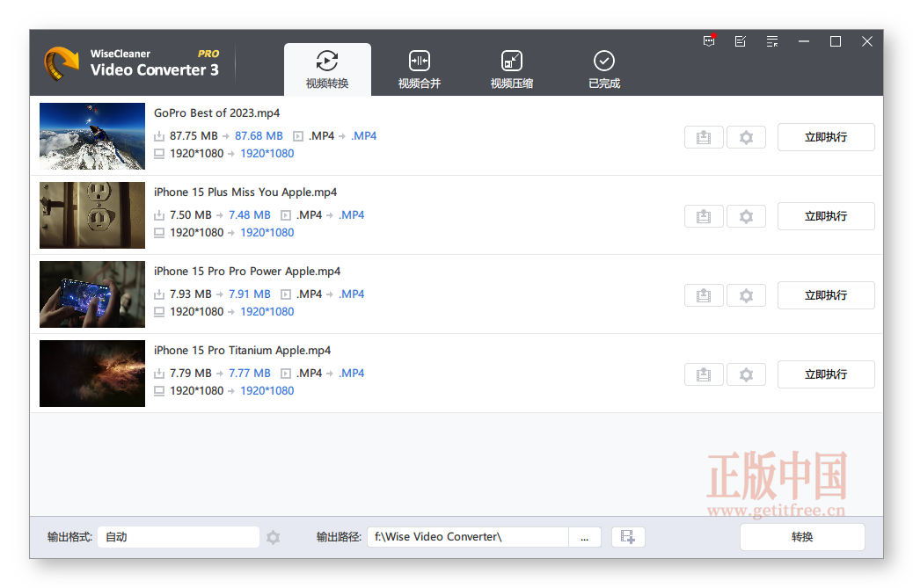Click the edit note icon in title bar
This screenshot has width=913, height=588.
(x=741, y=41)
